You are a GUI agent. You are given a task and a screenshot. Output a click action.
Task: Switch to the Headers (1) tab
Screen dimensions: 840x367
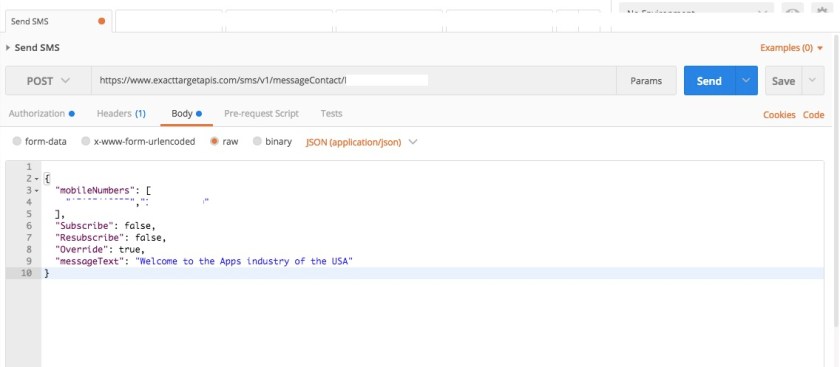[x=121, y=114]
